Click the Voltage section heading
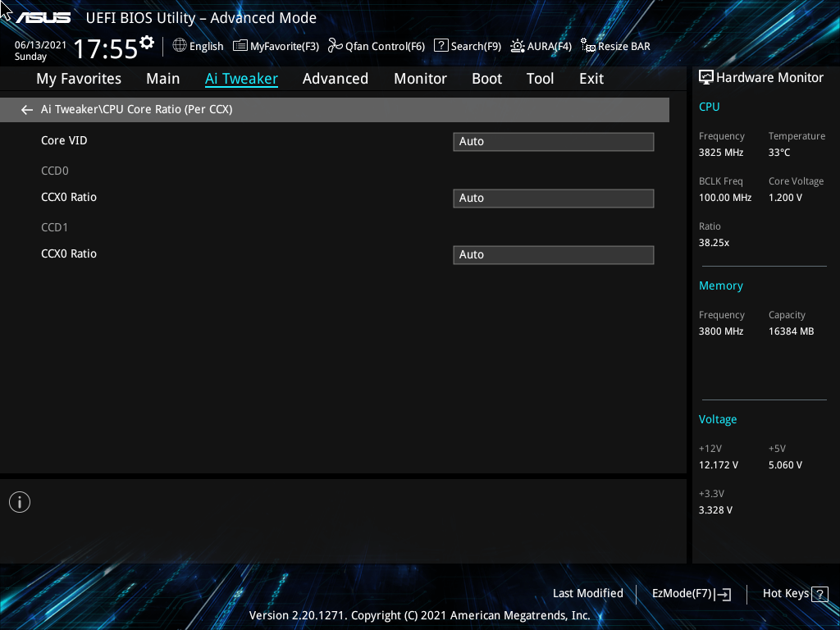This screenshot has width=840, height=630. 717,419
